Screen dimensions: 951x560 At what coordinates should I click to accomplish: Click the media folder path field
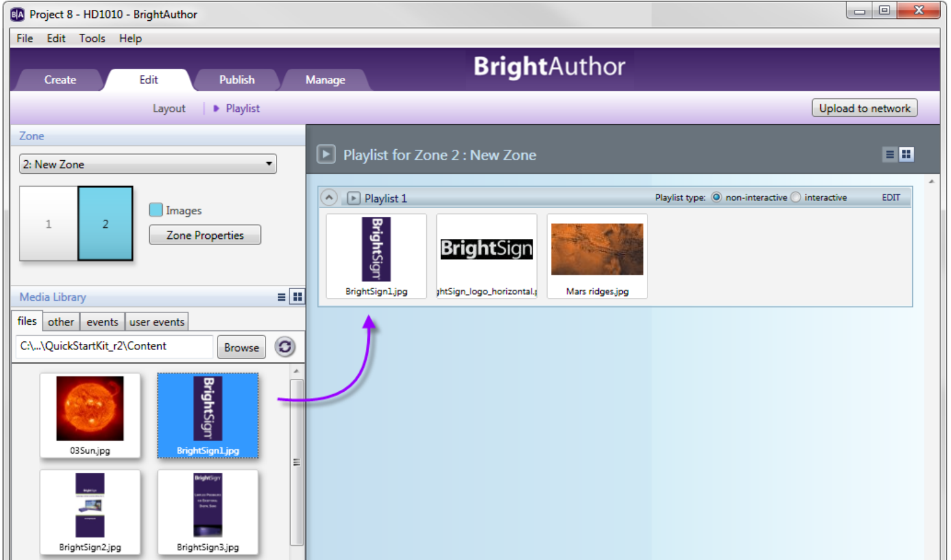pyautogui.click(x=114, y=346)
